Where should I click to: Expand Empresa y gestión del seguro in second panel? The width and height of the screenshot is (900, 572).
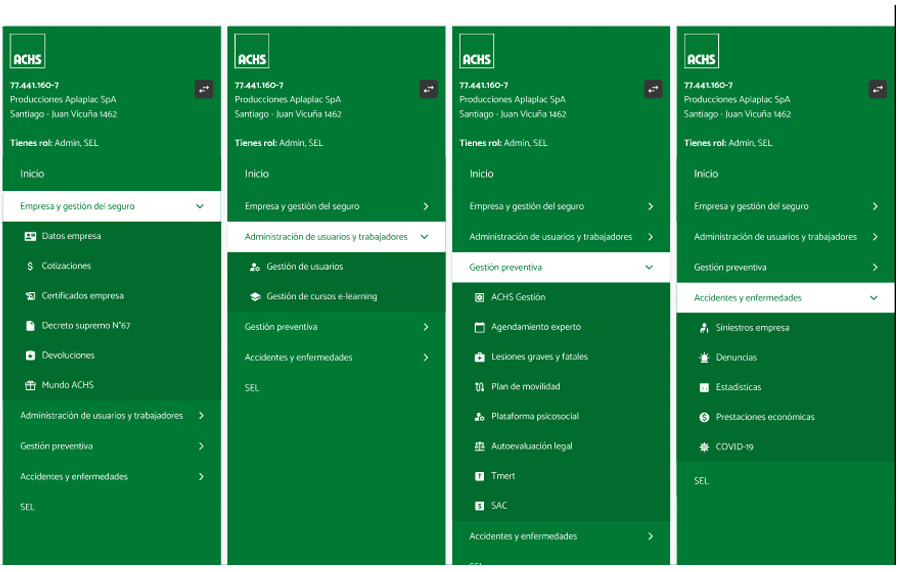coord(336,207)
